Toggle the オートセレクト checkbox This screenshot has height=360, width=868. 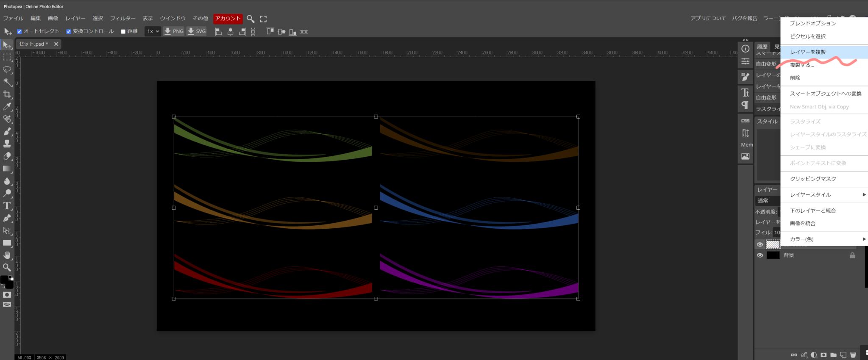pos(19,31)
